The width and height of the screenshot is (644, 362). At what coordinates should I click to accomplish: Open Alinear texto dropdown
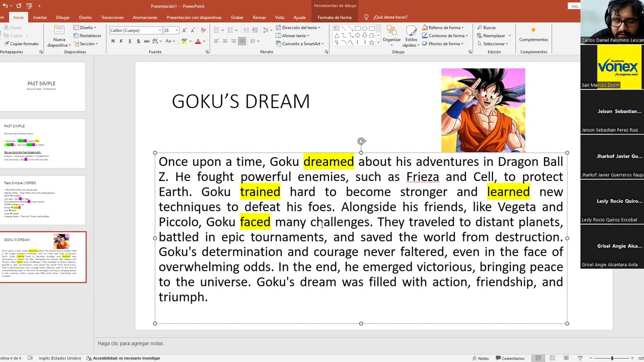[293, 36]
